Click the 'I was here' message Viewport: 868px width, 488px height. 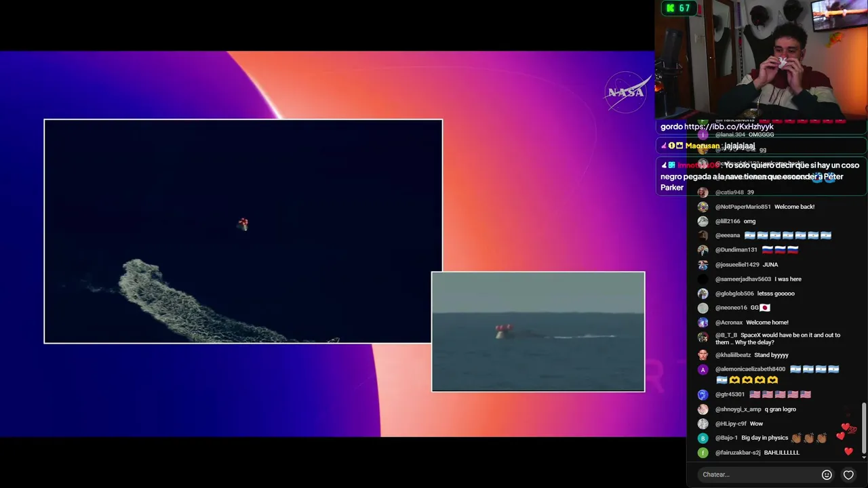click(788, 279)
